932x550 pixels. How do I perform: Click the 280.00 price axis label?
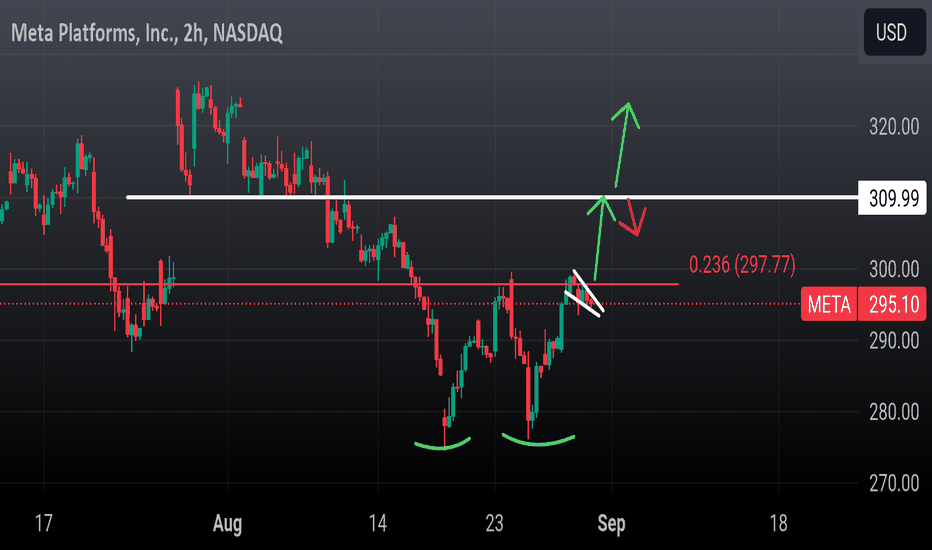click(x=894, y=412)
